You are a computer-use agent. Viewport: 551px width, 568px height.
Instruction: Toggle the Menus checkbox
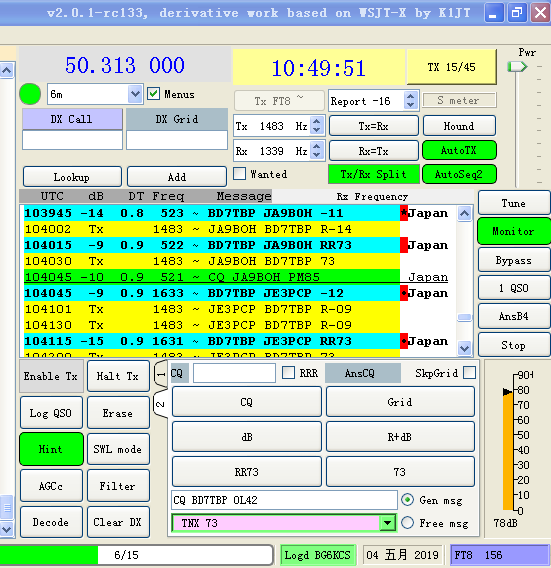coord(154,94)
